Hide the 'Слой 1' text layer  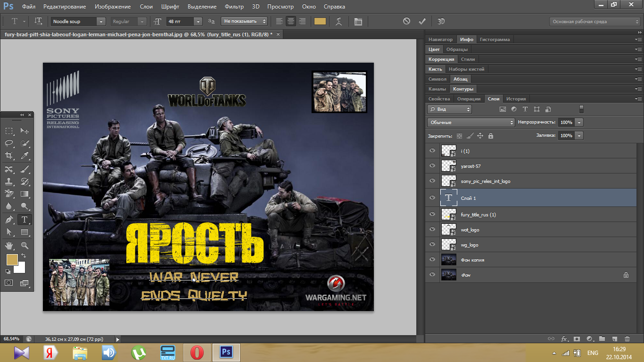(x=432, y=198)
